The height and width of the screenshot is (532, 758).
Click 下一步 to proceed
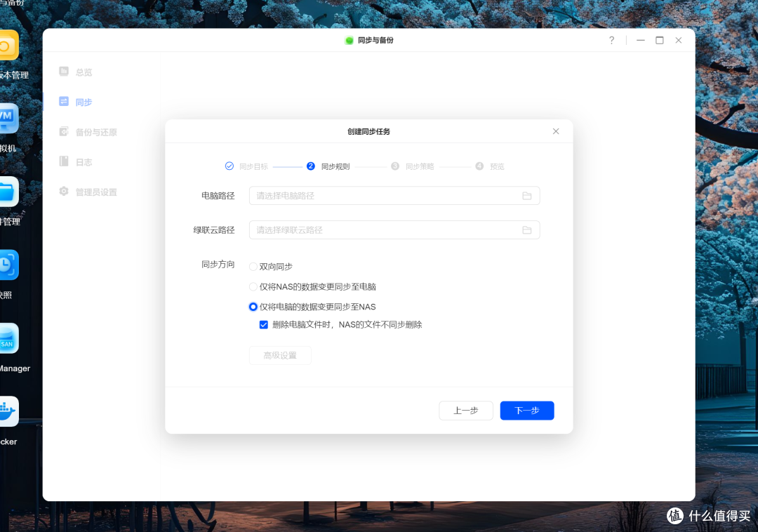click(x=527, y=411)
